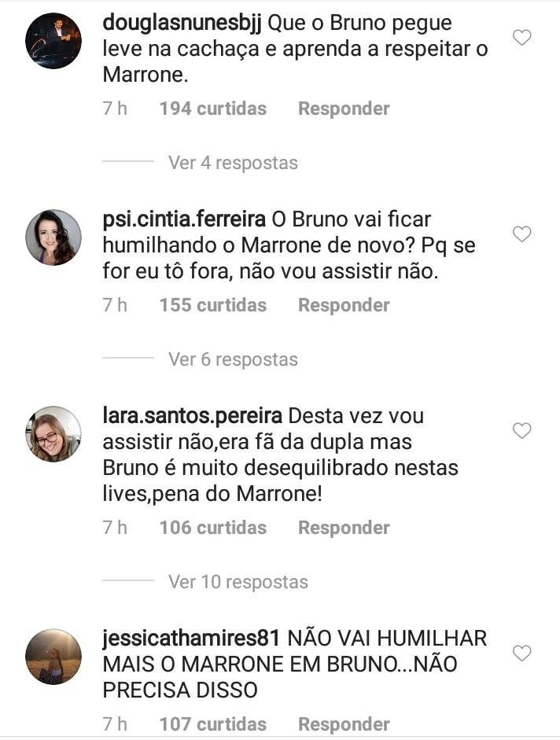This screenshot has width=560, height=740.
Task: Open jessicathamires81's profile picture
Action: (53, 657)
